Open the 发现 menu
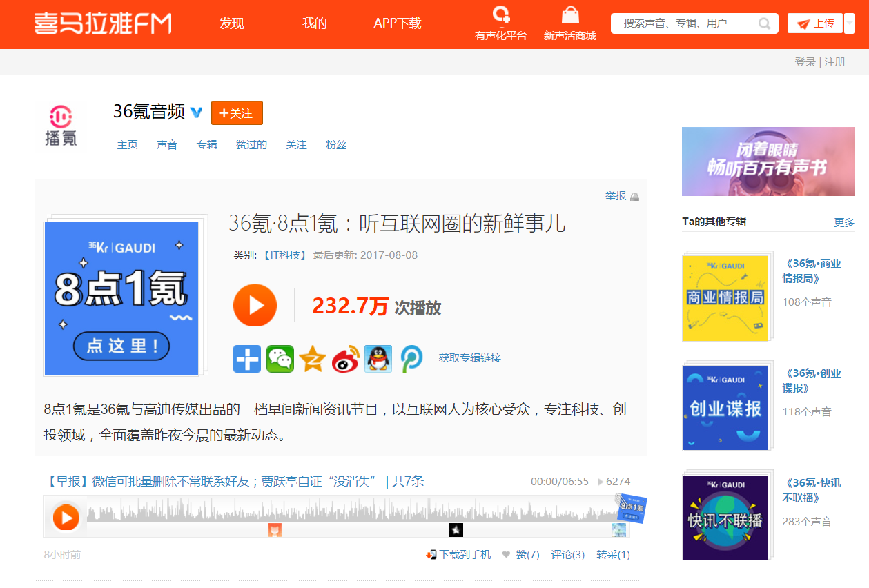 [x=232, y=23]
